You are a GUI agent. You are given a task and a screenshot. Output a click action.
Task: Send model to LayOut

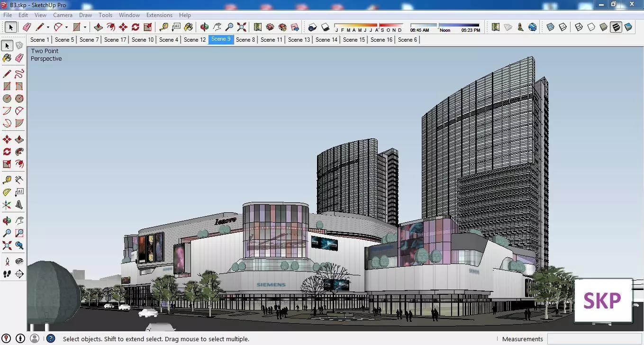[x=295, y=27]
